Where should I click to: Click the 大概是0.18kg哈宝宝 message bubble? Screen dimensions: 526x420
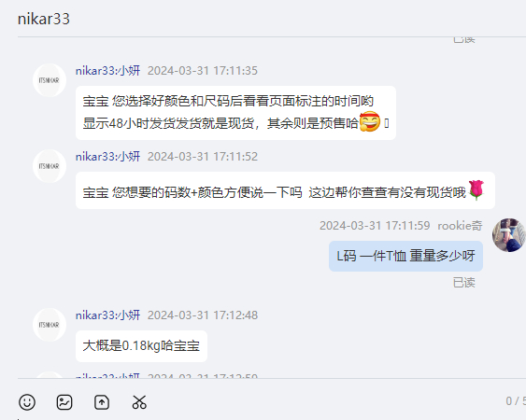(x=142, y=346)
